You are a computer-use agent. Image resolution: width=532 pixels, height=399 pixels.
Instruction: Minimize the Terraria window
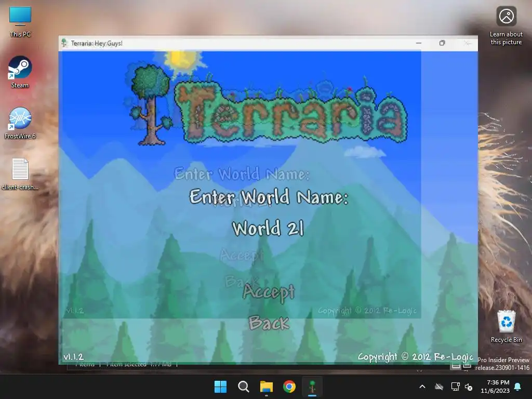tap(419, 43)
